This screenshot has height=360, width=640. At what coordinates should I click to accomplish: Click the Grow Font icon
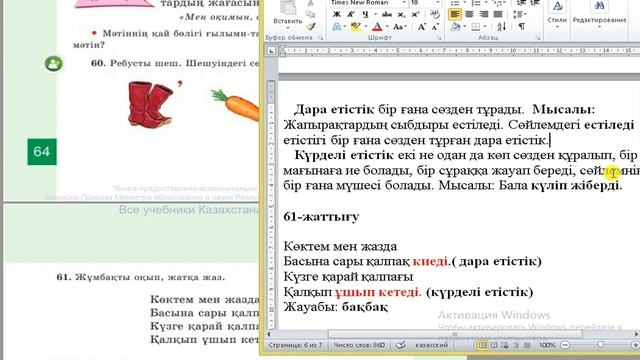coord(421,27)
